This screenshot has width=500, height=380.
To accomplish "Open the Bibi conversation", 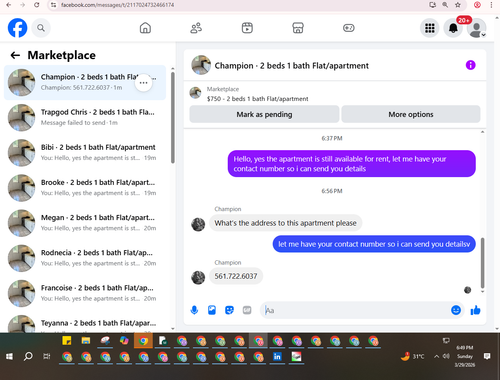I will click(x=85, y=152).
